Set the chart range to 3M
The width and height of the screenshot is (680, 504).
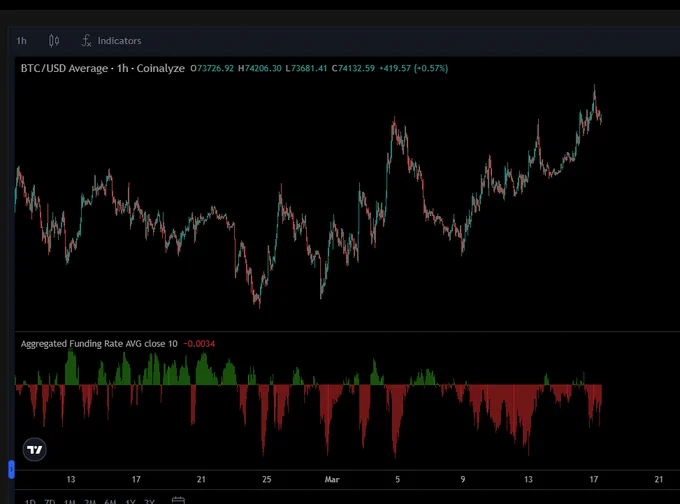pos(90,502)
